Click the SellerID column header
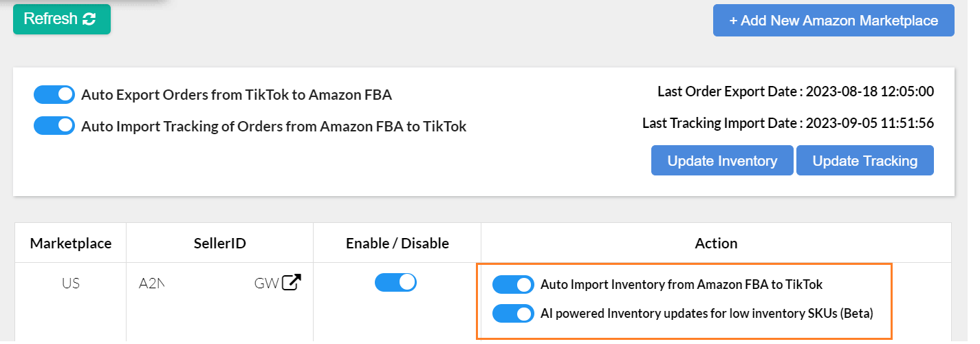 pyautogui.click(x=219, y=243)
